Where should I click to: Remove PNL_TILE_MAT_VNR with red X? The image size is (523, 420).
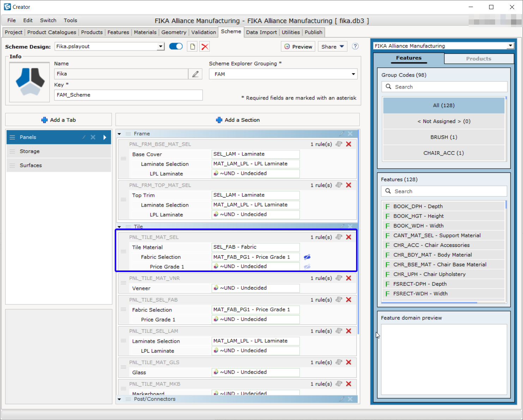(x=349, y=278)
